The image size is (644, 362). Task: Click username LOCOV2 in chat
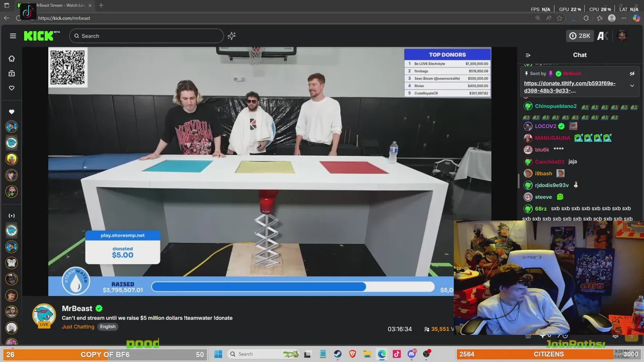[545, 126]
